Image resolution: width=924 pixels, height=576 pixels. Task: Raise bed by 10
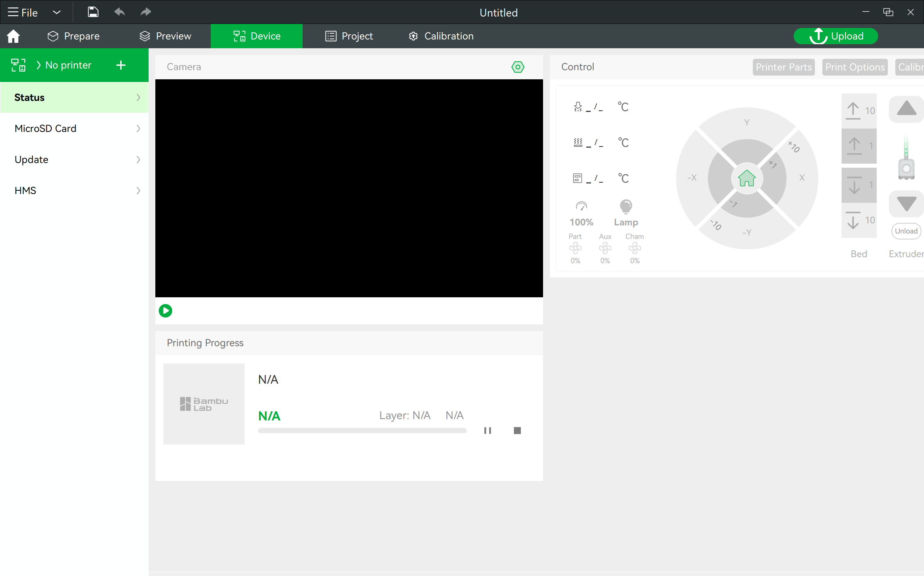click(859, 111)
